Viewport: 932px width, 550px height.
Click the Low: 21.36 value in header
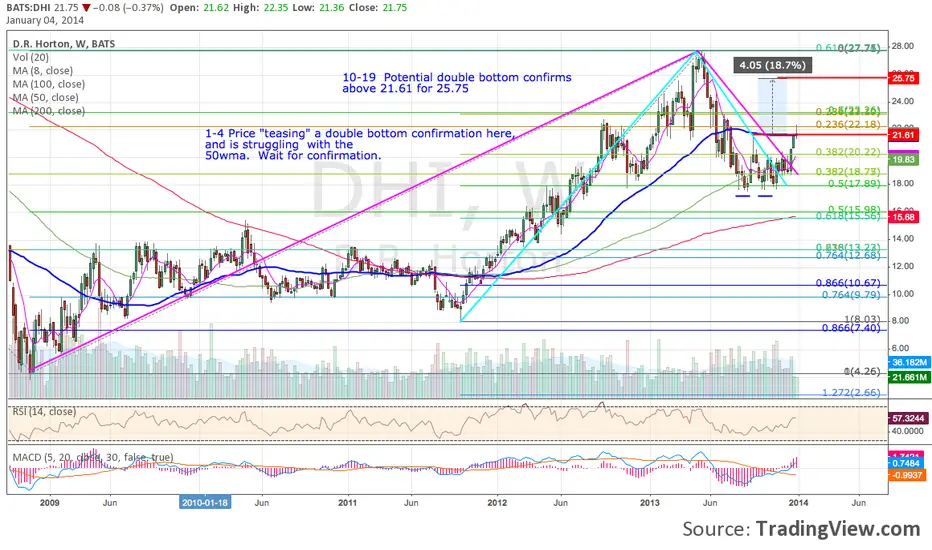click(319, 8)
